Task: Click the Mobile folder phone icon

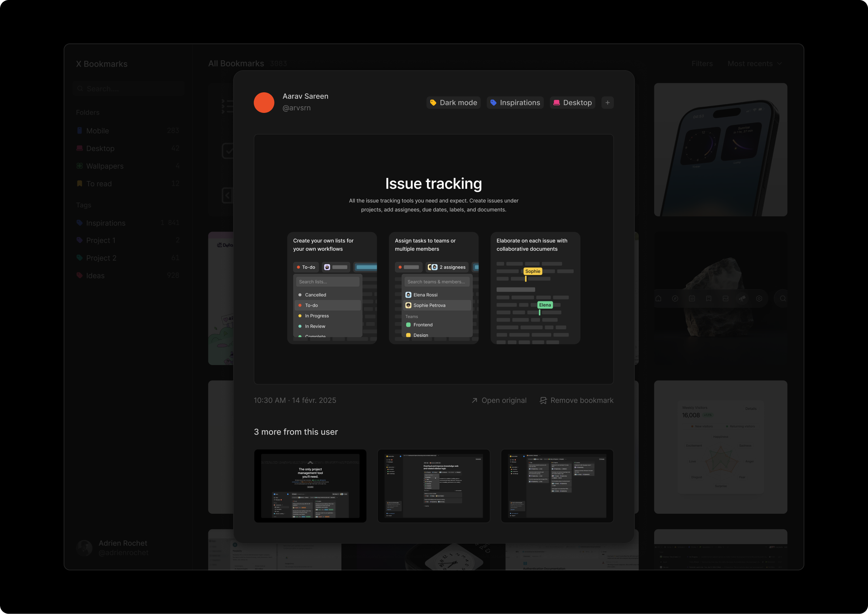Action: [x=80, y=131]
